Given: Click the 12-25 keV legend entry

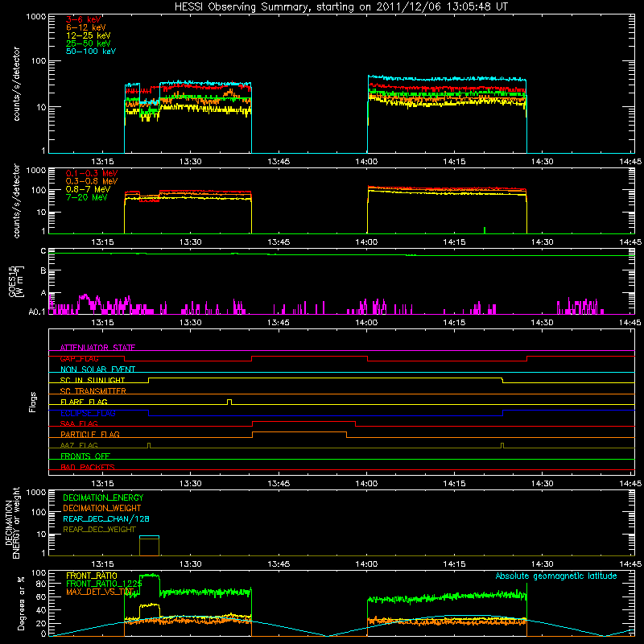Looking at the screenshot, I should click(x=89, y=35).
